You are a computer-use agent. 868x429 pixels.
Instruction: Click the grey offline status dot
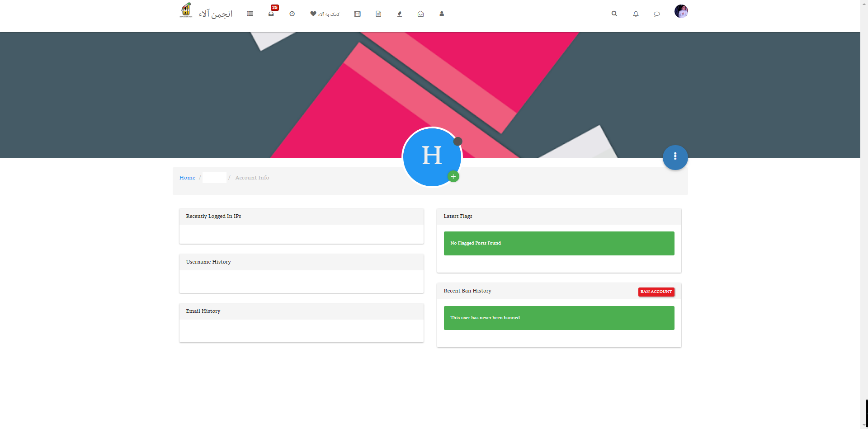coord(458,141)
